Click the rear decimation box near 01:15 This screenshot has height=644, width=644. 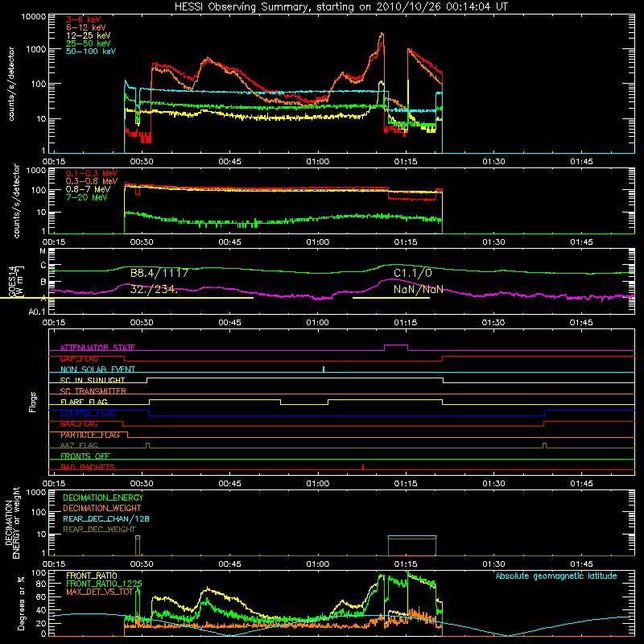(x=412, y=546)
